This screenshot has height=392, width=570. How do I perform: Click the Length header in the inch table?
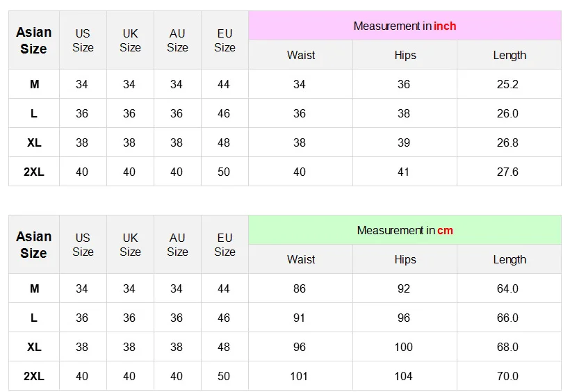pos(509,55)
